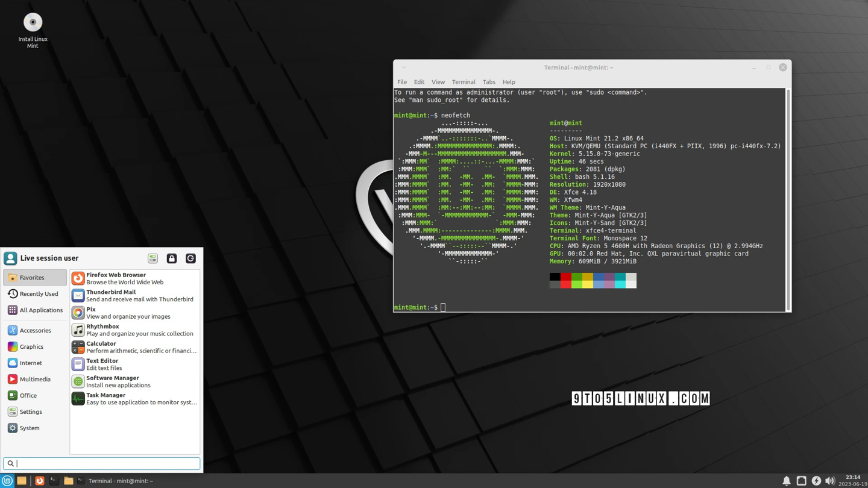Focus the application menu search field
This screenshot has height=488, width=868.
coord(101,463)
